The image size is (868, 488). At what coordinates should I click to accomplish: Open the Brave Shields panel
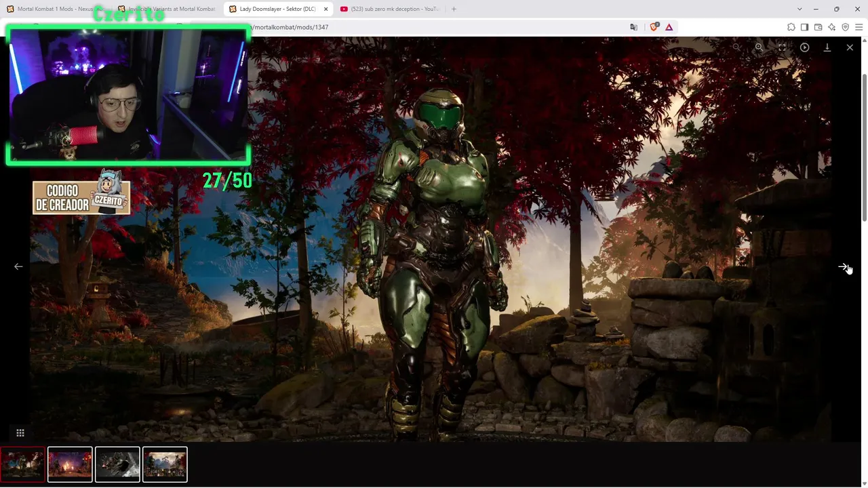tap(654, 27)
